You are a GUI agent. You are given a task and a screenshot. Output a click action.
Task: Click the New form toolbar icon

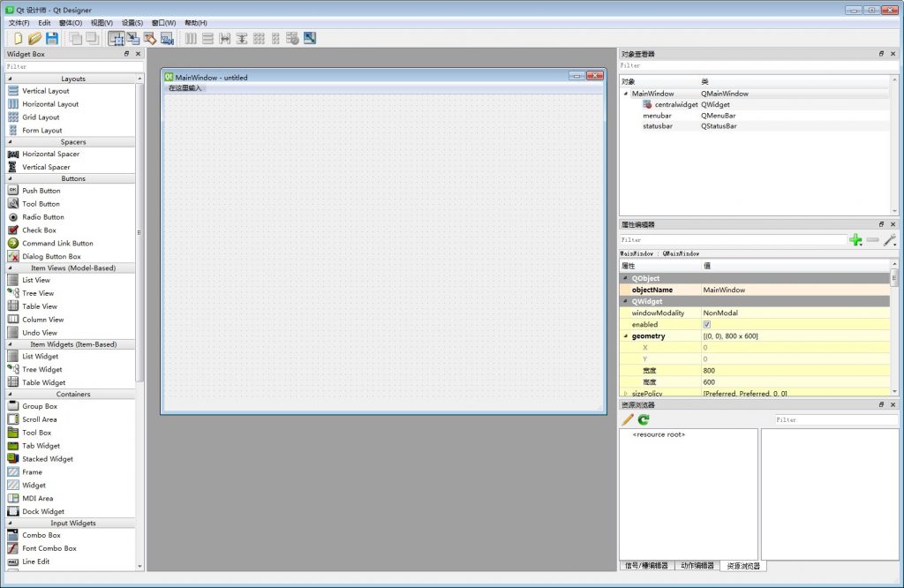tap(18, 38)
